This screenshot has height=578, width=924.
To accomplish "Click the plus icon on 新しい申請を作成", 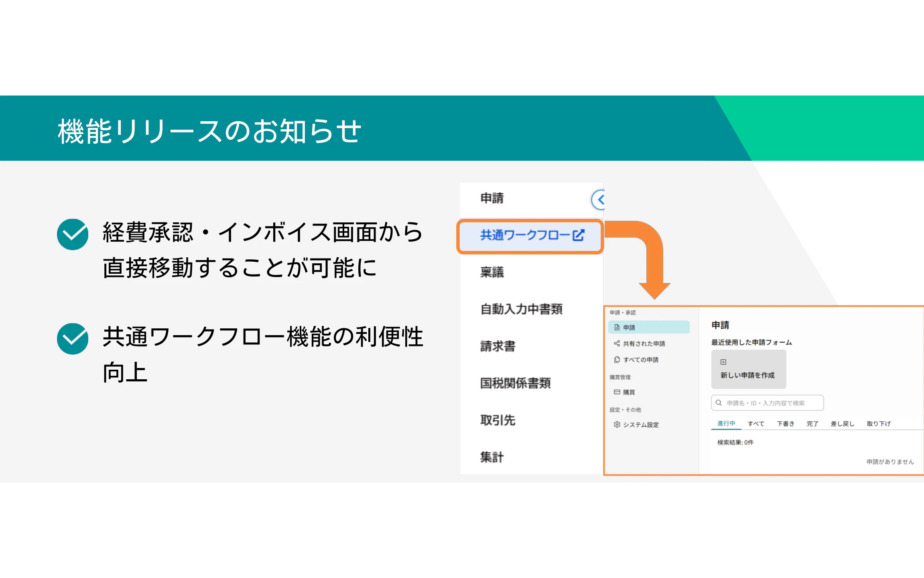I will pos(723,362).
